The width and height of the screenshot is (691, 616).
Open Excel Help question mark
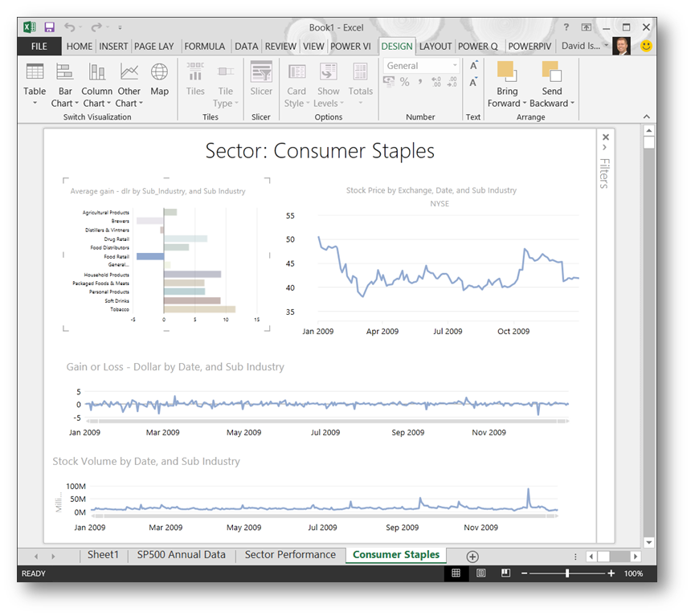(x=566, y=27)
